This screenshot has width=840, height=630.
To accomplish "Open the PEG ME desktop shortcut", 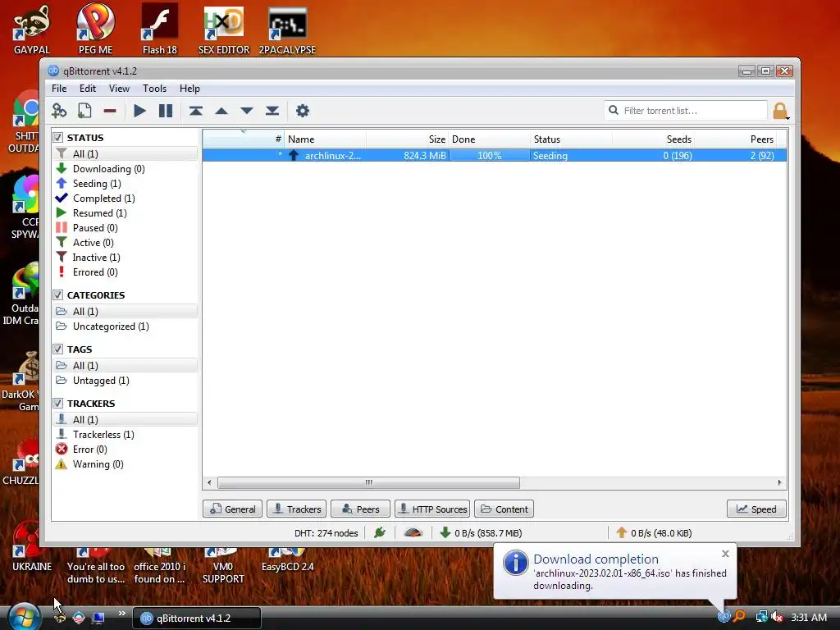I will tap(95, 30).
